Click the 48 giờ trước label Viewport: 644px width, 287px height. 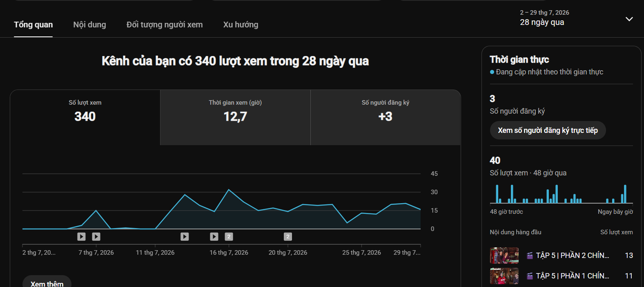[506, 212]
